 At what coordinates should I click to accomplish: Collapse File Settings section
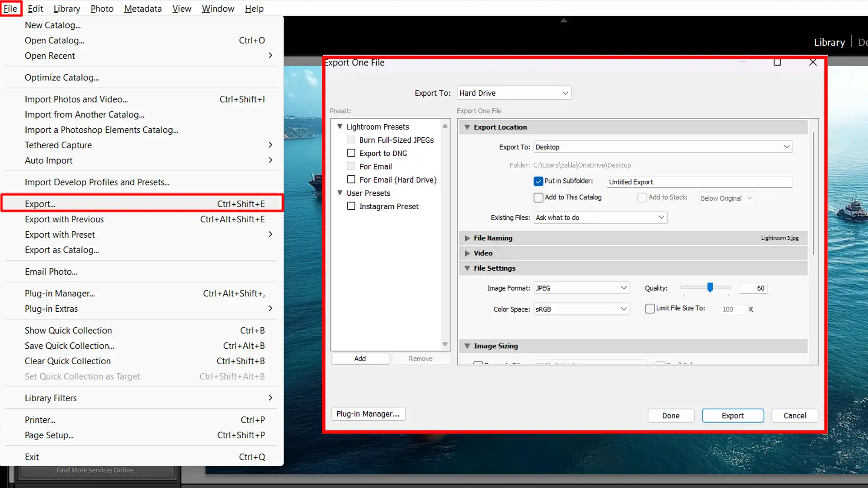pyautogui.click(x=467, y=268)
